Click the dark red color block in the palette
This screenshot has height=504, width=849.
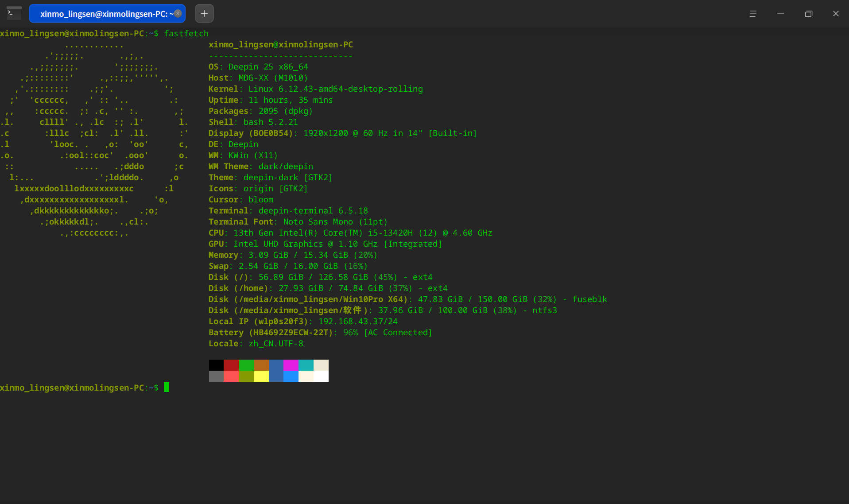point(231,365)
